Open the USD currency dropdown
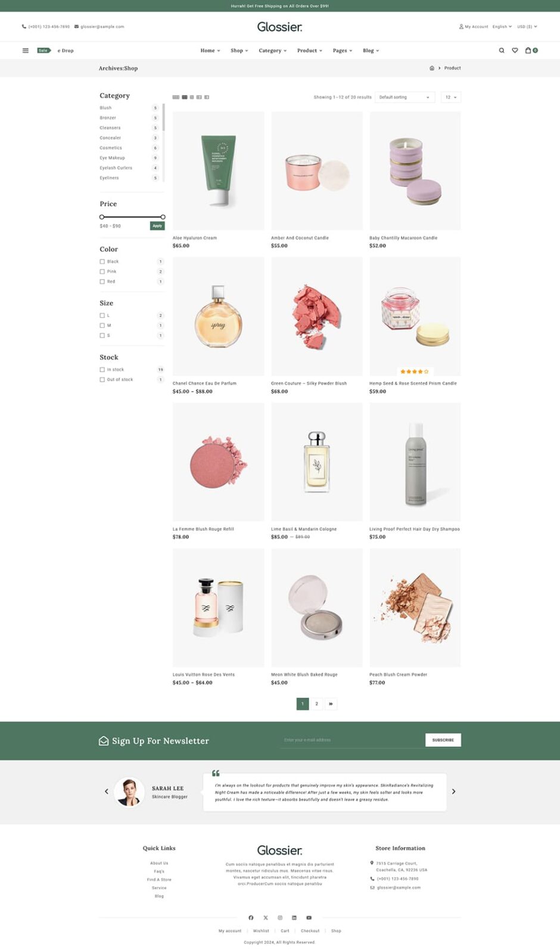The image size is (560, 951). [x=527, y=27]
